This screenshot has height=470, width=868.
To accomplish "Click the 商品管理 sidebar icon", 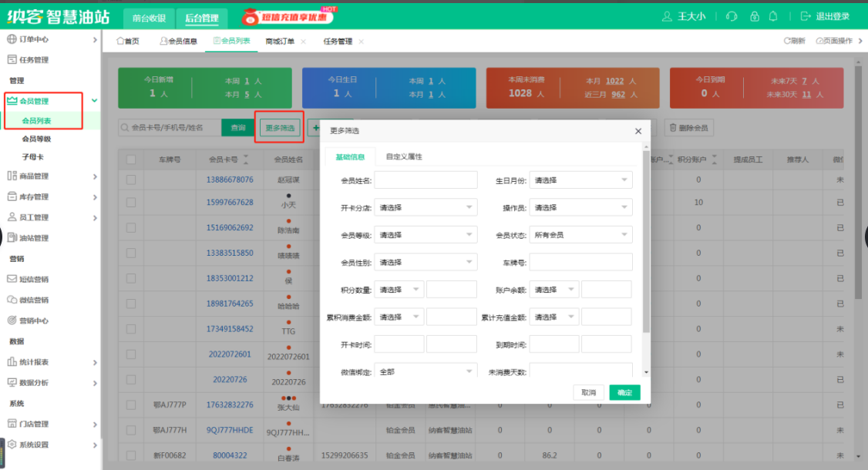I will point(12,176).
